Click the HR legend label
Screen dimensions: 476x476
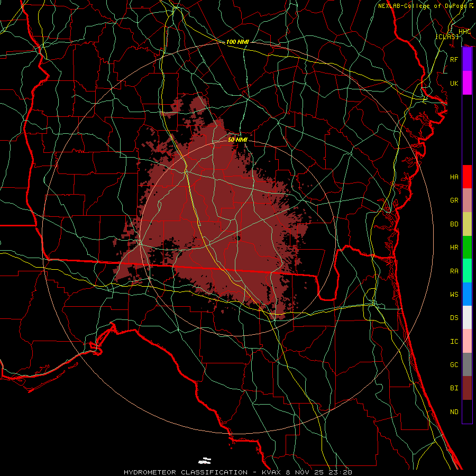tap(454, 248)
